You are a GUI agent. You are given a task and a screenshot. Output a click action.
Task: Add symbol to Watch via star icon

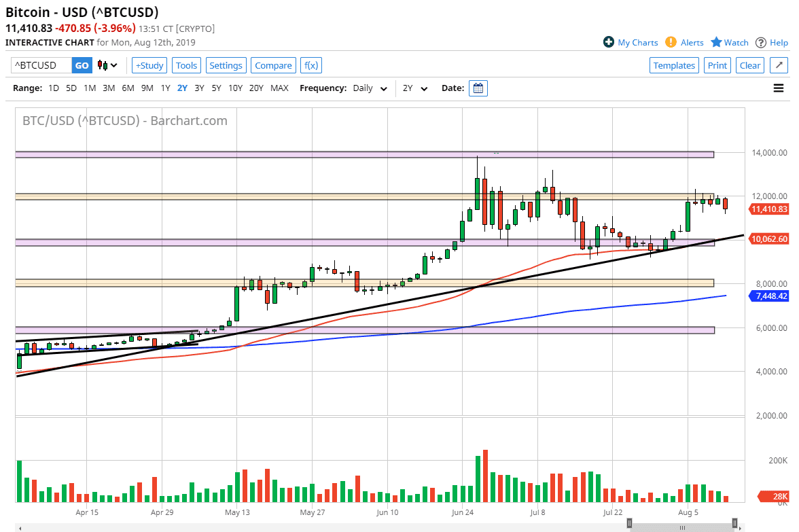[717, 42]
